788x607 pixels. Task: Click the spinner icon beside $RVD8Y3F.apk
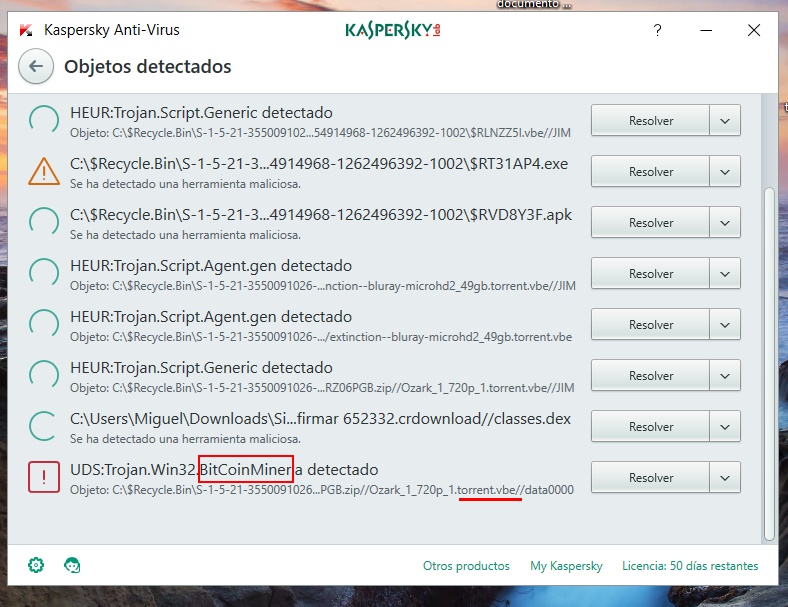pos(44,222)
